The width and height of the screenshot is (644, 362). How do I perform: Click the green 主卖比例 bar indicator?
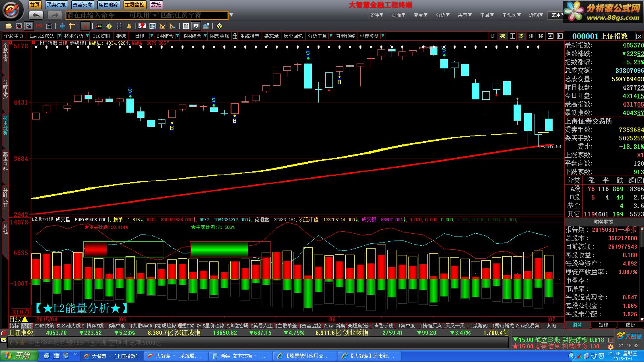click(219, 249)
